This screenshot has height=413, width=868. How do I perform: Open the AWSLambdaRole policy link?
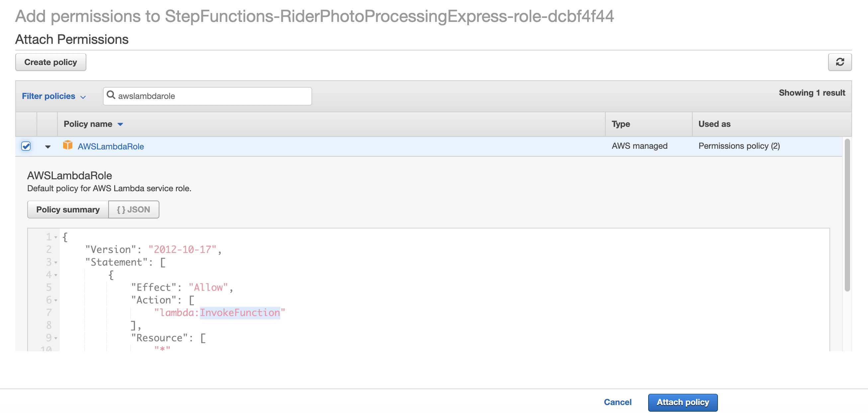pos(111,146)
